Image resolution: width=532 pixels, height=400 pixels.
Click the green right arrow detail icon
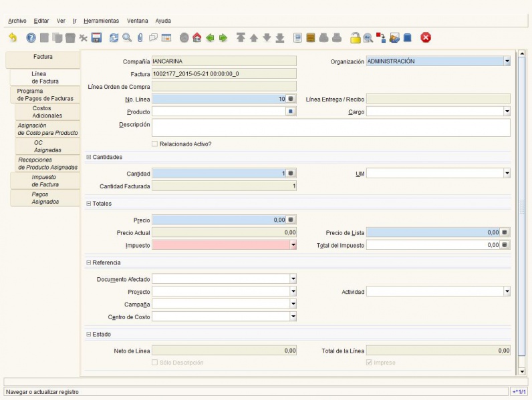(223, 37)
